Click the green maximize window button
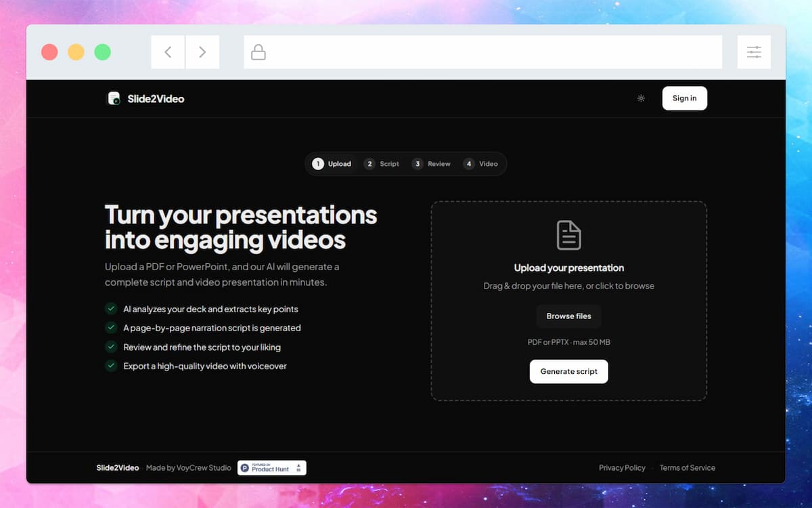The height and width of the screenshot is (508, 812). [102, 52]
